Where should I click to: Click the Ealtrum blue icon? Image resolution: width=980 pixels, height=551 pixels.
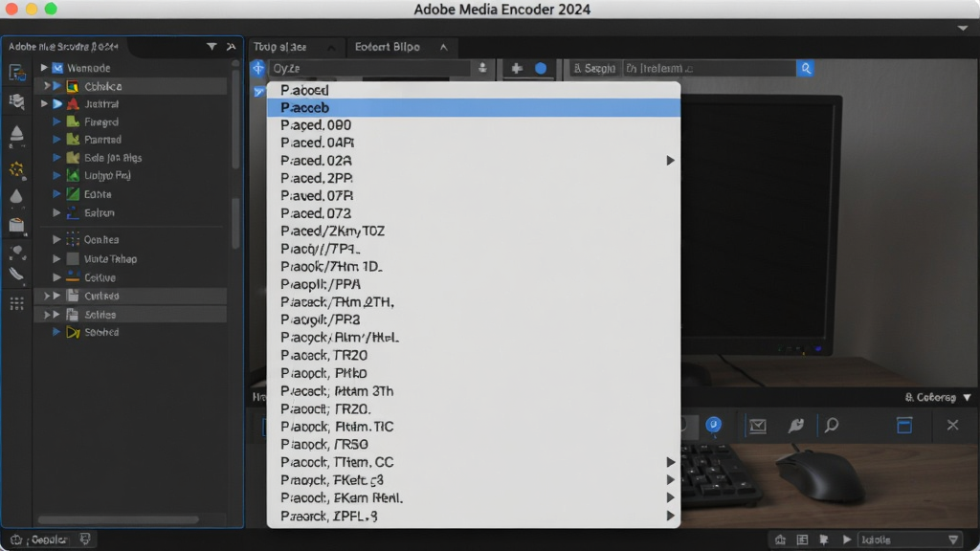(x=73, y=213)
